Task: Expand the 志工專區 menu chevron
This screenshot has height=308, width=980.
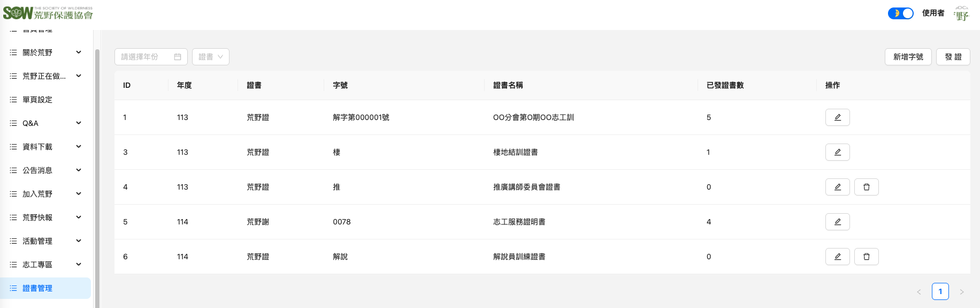Action: [79, 265]
